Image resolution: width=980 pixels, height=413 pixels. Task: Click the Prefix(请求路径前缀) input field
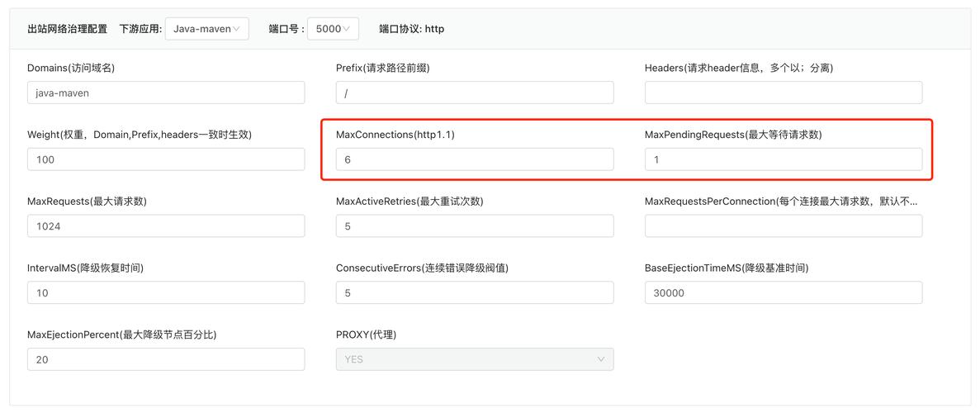(x=475, y=93)
